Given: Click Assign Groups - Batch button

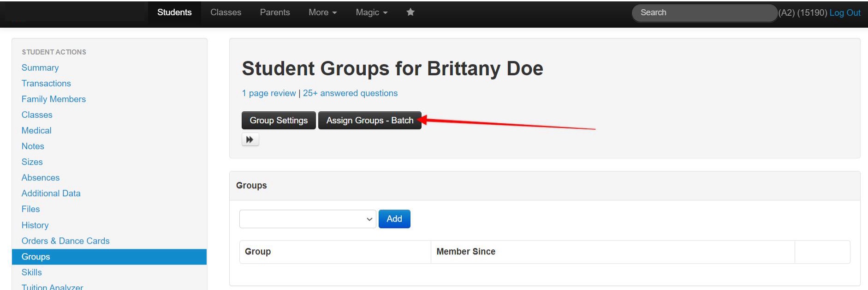Looking at the screenshot, I should pyautogui.click(x=369, y=121).
